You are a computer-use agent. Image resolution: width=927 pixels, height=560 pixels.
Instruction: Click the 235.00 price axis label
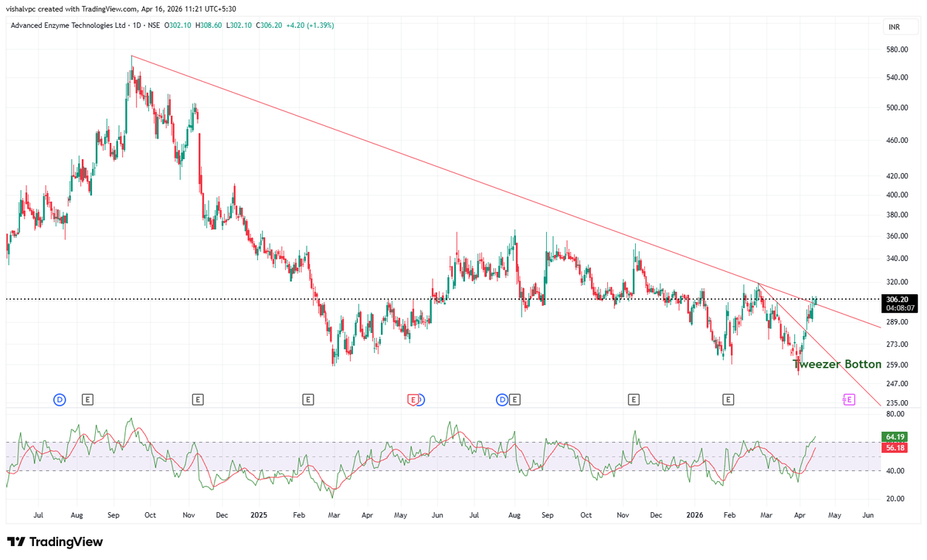896,402
